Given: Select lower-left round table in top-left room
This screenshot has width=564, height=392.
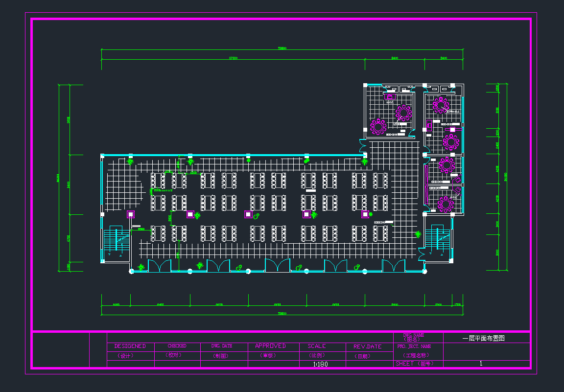Looking at the screenshot, I should coord(378,126).
